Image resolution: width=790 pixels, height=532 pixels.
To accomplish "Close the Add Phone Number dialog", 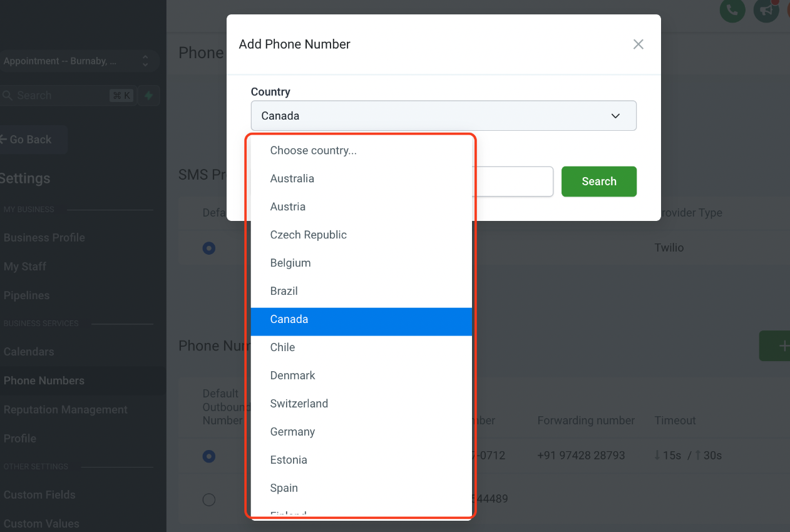I will coord(638,44).
